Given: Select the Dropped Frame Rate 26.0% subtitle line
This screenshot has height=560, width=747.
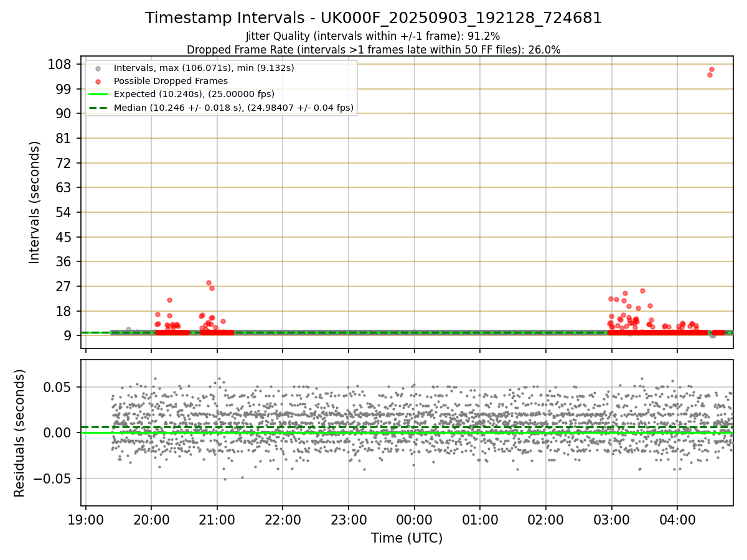Looking at the screenshot, I should (374, 50).
